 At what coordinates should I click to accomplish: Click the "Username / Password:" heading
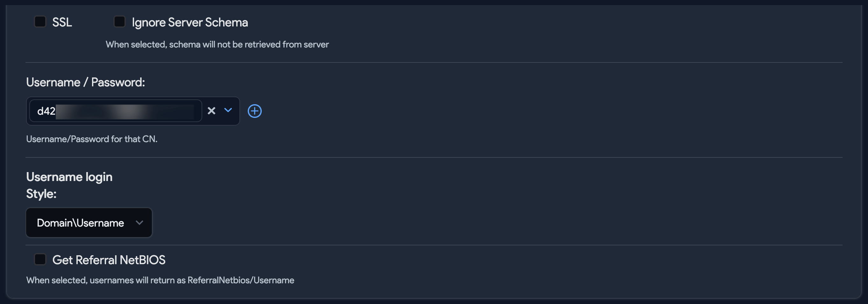click(86, 82)
